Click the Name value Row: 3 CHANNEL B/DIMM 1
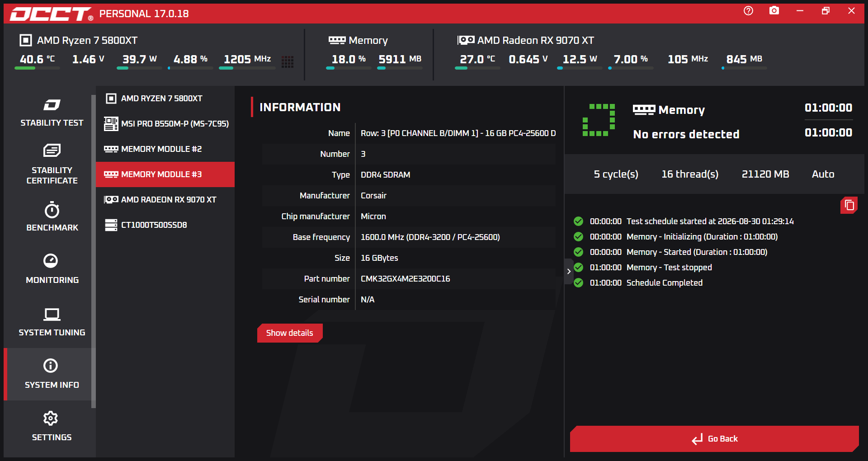 pos(458,133)
